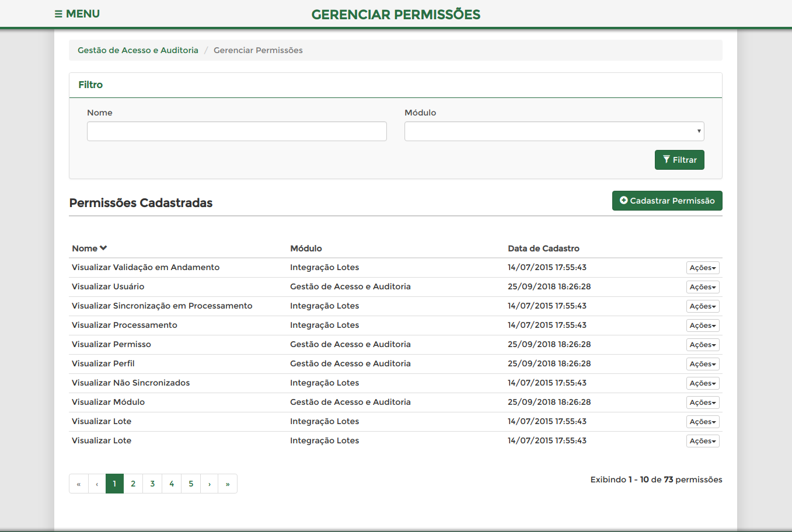
Task: Select pagination page 2
Action: (133, 484)
